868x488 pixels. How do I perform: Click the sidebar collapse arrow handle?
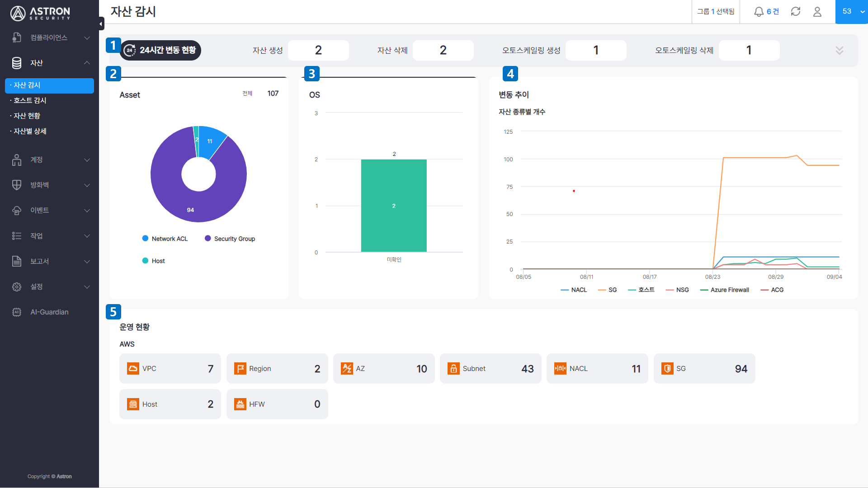point(101,23)
